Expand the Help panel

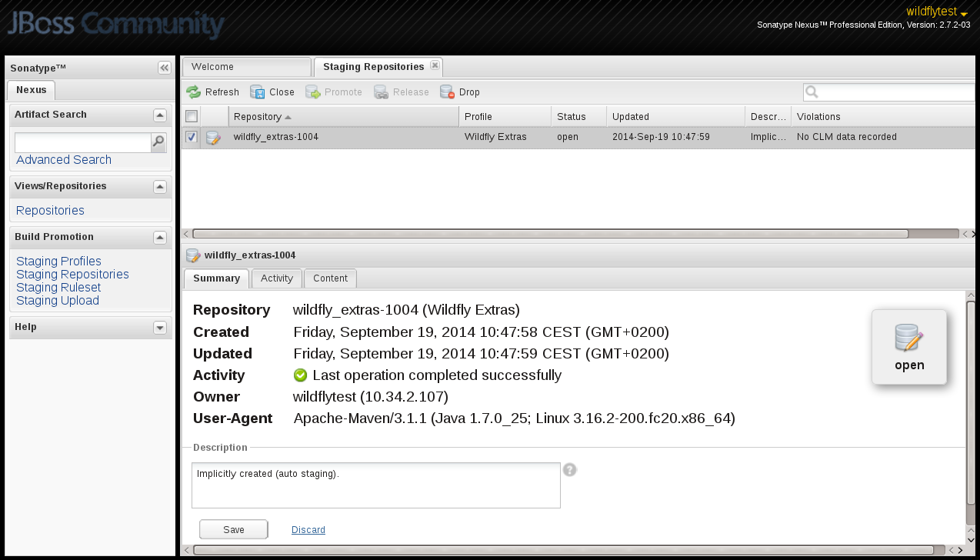160,328
